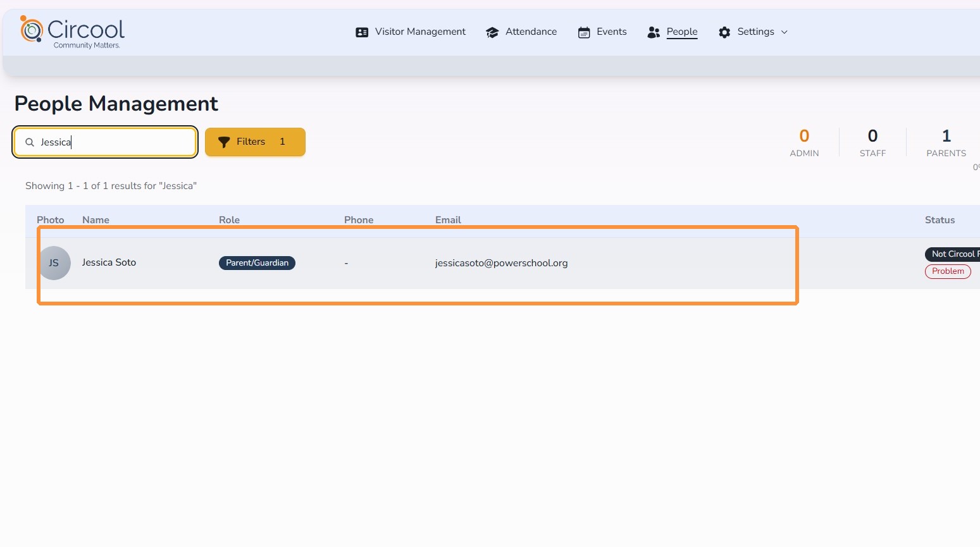This screenshot has width=980, height=547.
Task: Focus the search field containing Jessica
Action: (106, 142)
